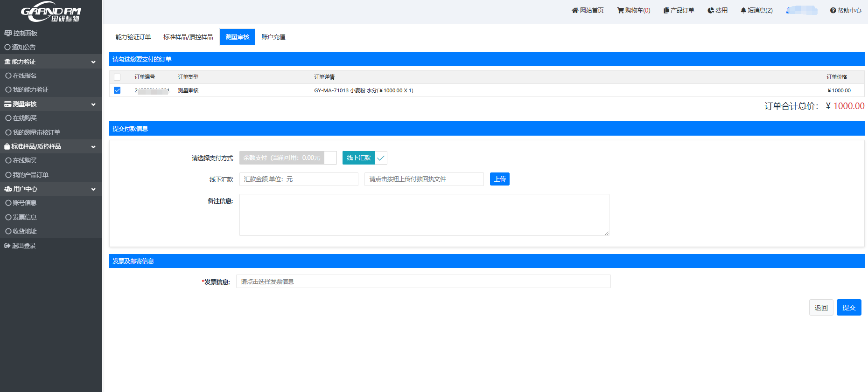Click the bell icon for 短消息

(743, 10)
